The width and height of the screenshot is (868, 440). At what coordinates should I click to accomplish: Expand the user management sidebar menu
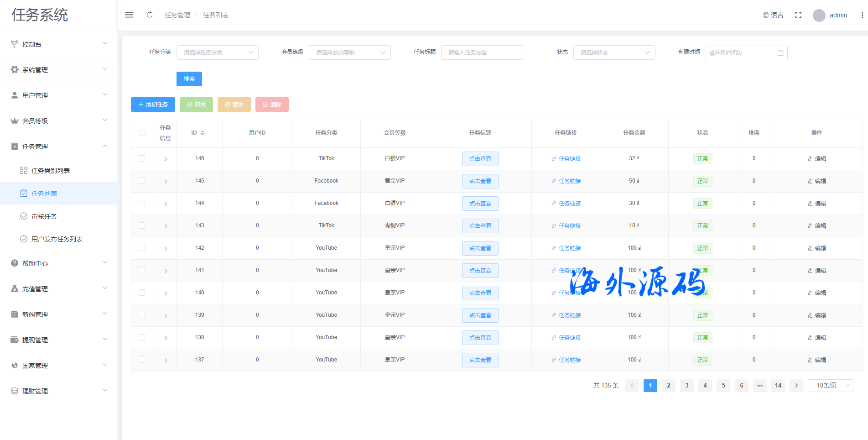[58, 95]
